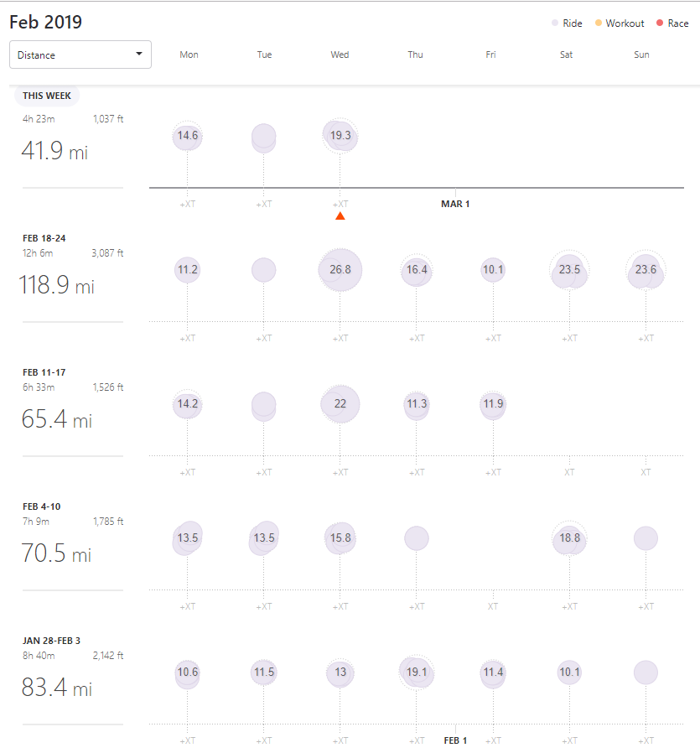Screen dimensions: 700x753
Task: Add cross-training on Wednesday of this week
Action: [x=340, y=204]
